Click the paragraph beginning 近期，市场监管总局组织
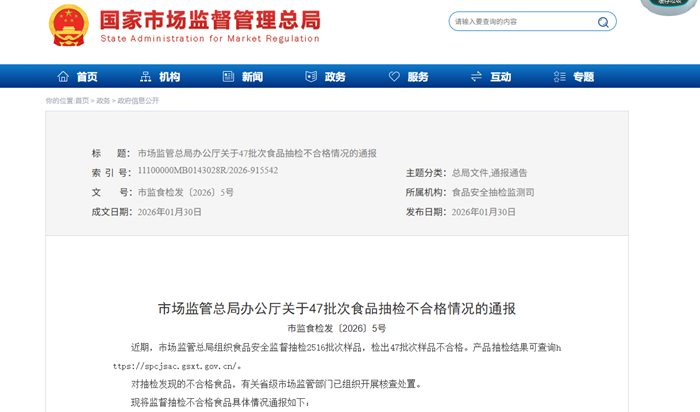The width and height of the screenshot is (700, 412). pyautogui.click(x=337, y=357)
